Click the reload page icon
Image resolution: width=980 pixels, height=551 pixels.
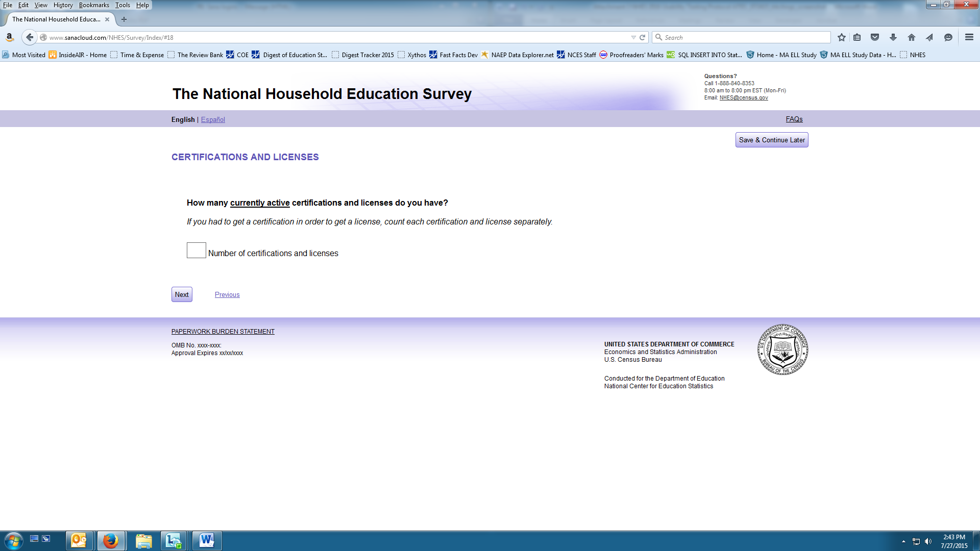pos(643,37)
